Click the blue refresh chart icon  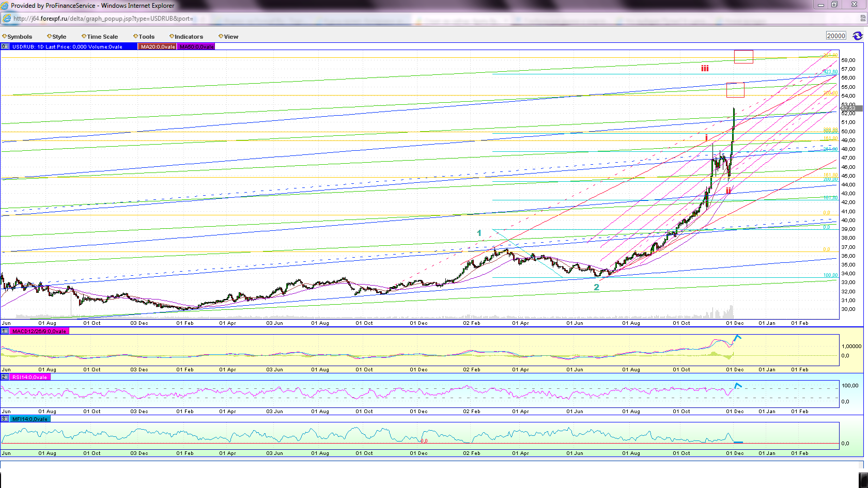coord(858,36)
